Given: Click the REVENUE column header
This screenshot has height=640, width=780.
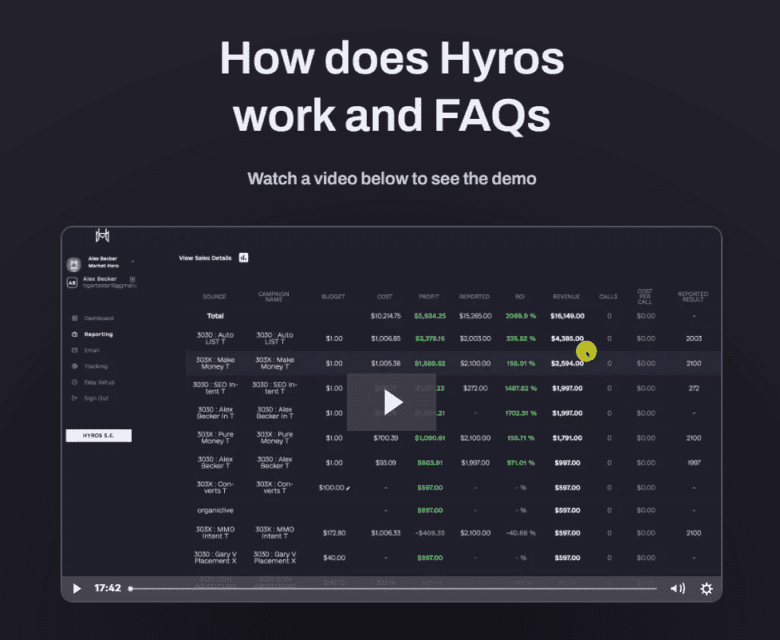Looking at the screenshot, I should (567, 297).
